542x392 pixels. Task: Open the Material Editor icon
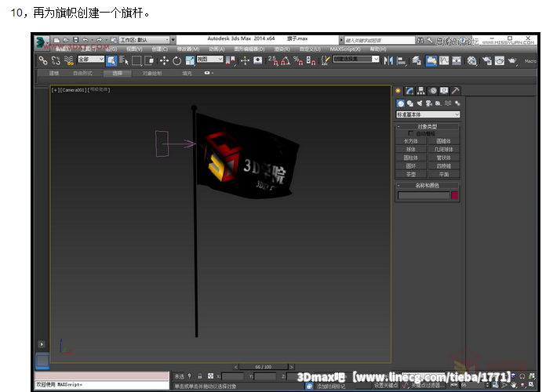coord(472,61)
